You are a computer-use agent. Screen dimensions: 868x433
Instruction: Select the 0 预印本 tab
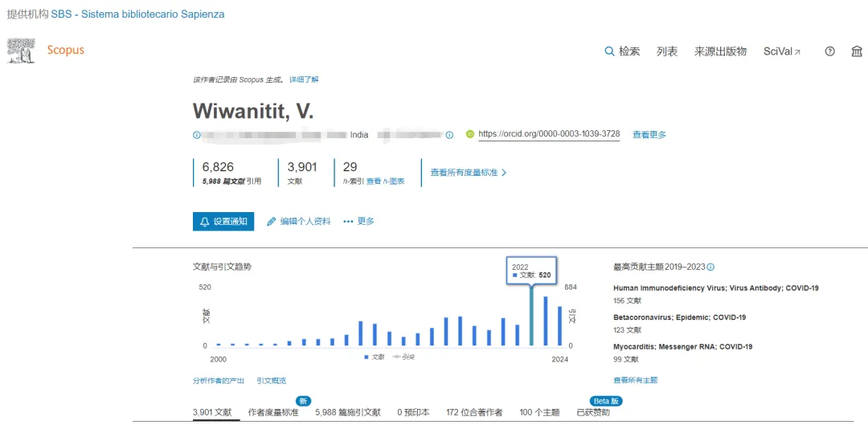coord(414,413)
